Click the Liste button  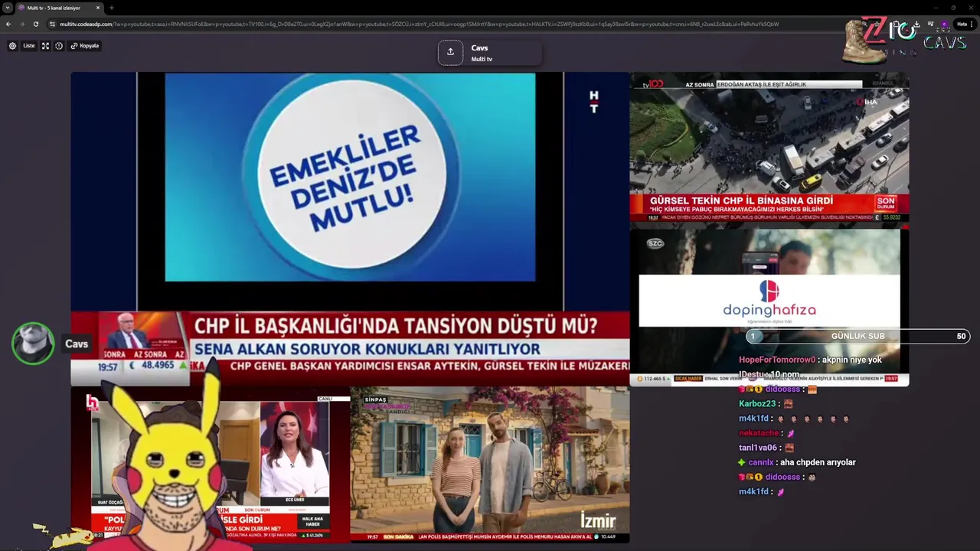click(x=28, y=46)
